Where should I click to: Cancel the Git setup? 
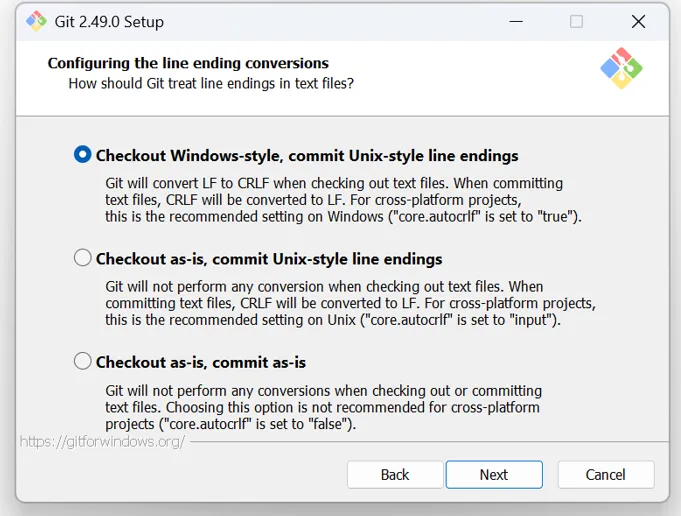605,474
